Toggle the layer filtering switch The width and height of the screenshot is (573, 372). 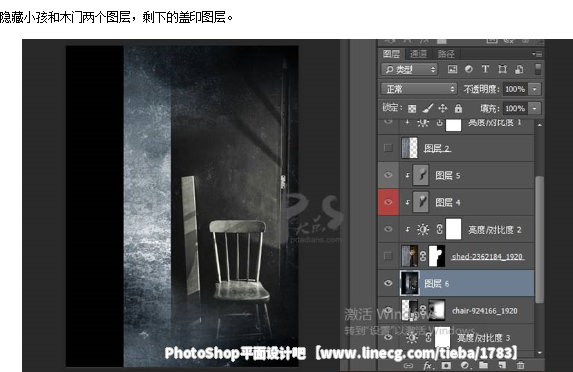point(538,69)
